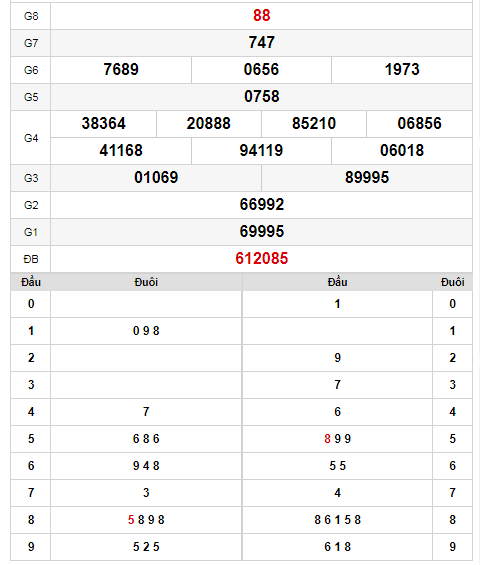
Task: Click the special prize number 612085
Action: click(x=262, y=259)
